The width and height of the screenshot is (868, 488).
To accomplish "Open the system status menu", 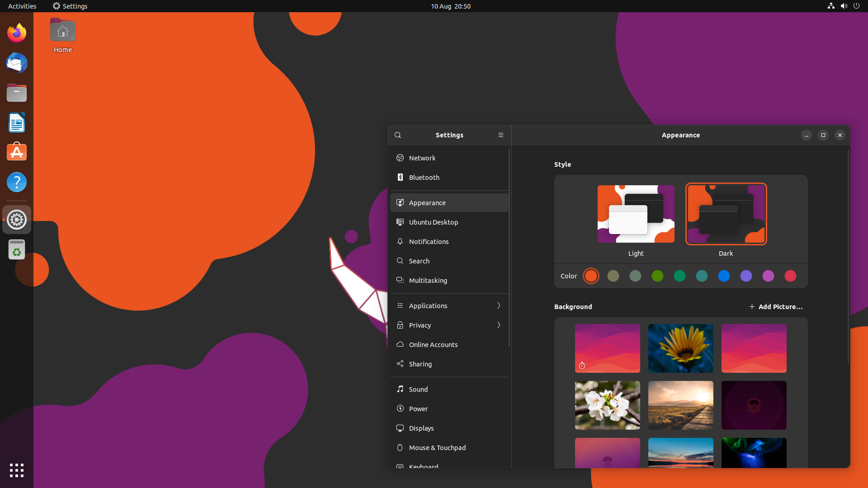I will click(844, 6).
